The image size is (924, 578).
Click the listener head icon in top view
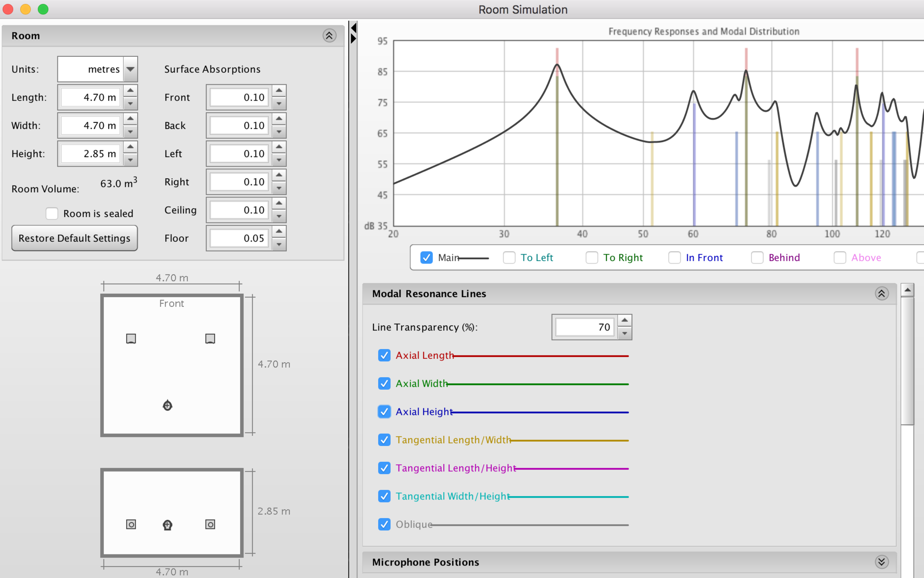(167, 406)
